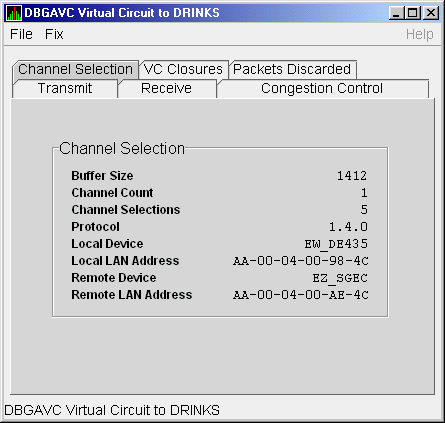Click the Local LAN Address value

click(301, 261)
